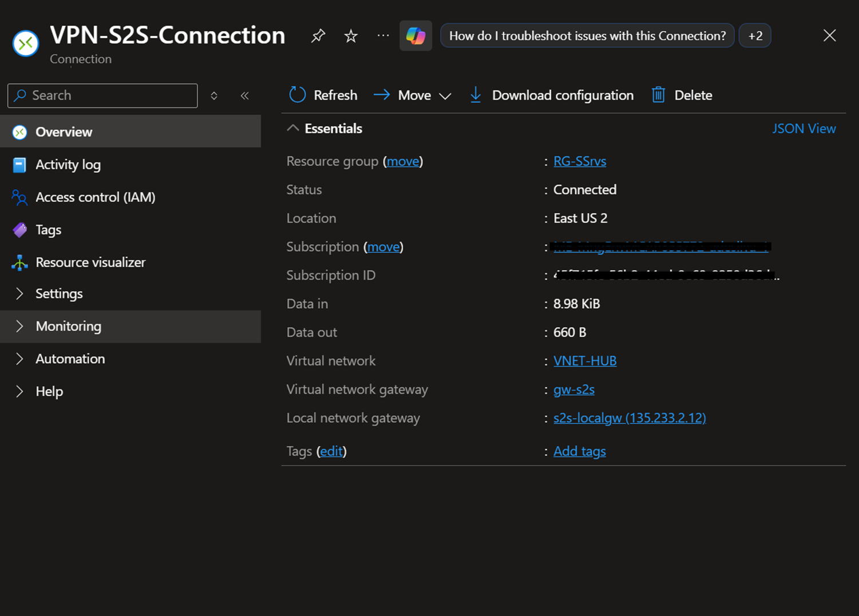Image resolution: width=859 pixels, height=616 pixels.
Task: Click the Copilot troubleshoot suggestion prompt
Action: [x=587, y=36]
